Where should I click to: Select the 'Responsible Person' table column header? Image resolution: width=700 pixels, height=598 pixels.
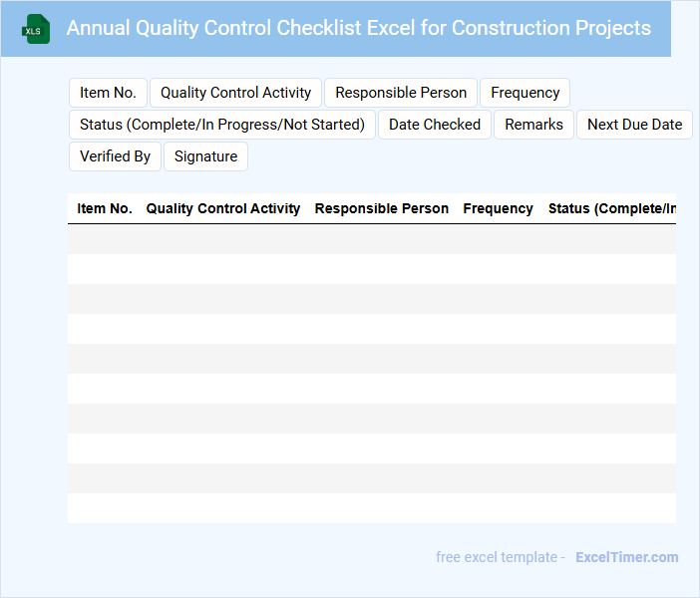click(x=381, y=209)
